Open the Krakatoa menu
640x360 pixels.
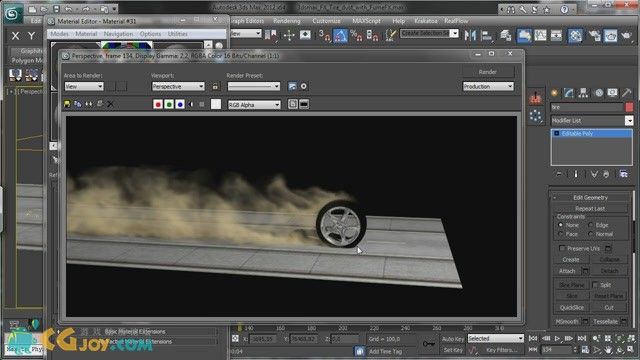pyautogui.click(x=425, y=21)
